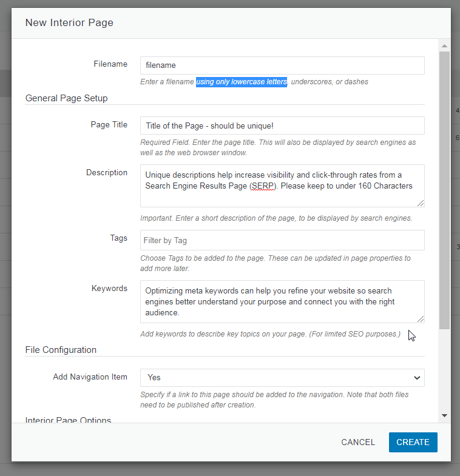Click the scrollbar up arrow
This screenshot has width=460, height=476.
point(444,46)
